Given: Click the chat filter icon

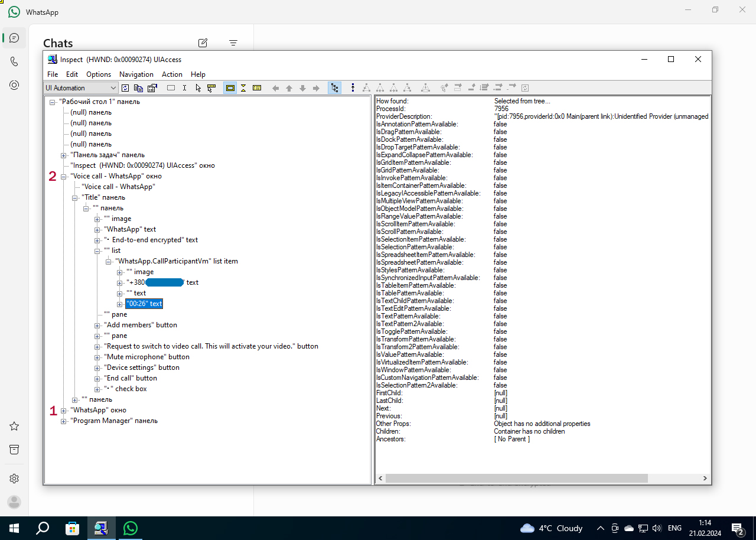Looking at the screenshot, I should pyautogui.click(x=233, y=43).
